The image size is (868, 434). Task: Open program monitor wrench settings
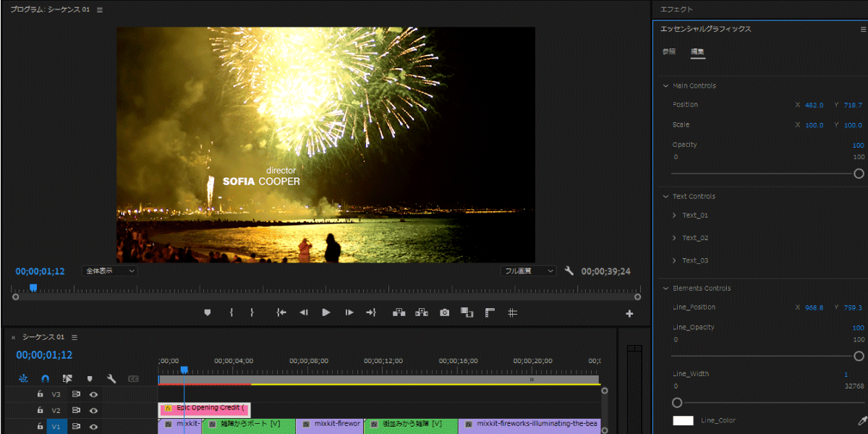569,271
